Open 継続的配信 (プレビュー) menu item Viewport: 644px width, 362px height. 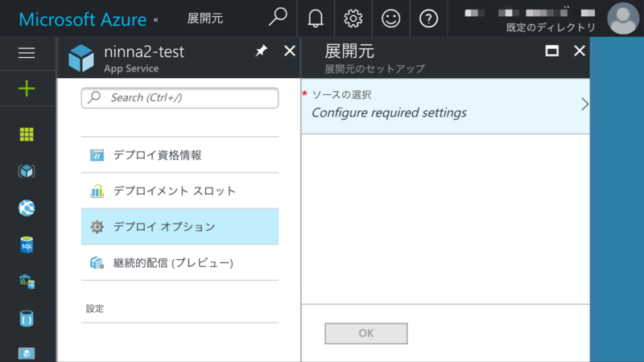[x=180, y=263]
